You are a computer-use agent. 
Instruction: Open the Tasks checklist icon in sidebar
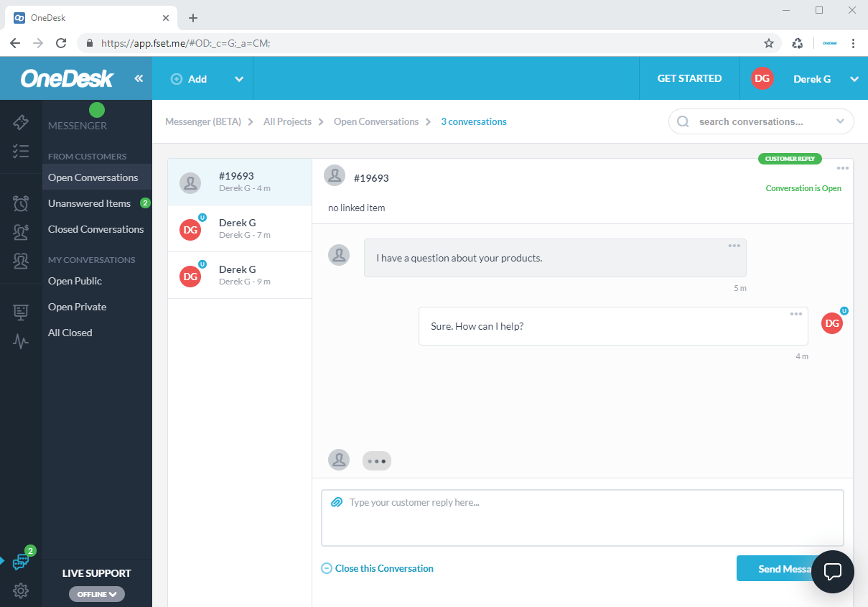21,151
